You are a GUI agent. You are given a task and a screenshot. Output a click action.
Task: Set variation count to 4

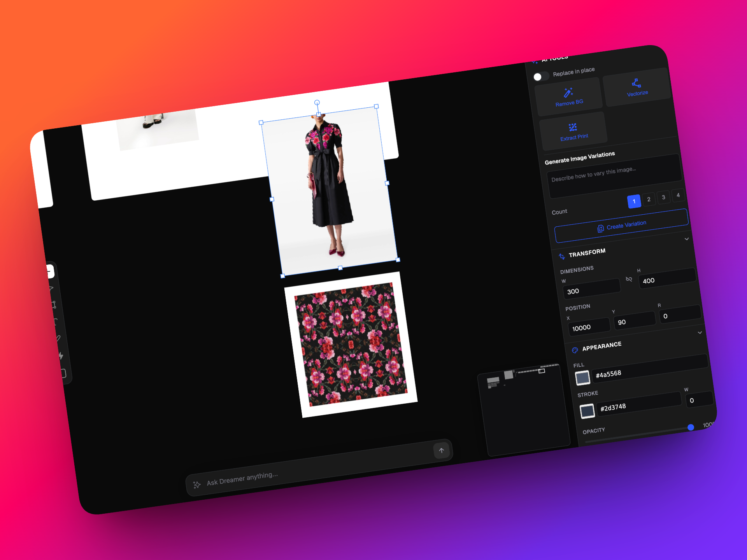pos(678,195)
